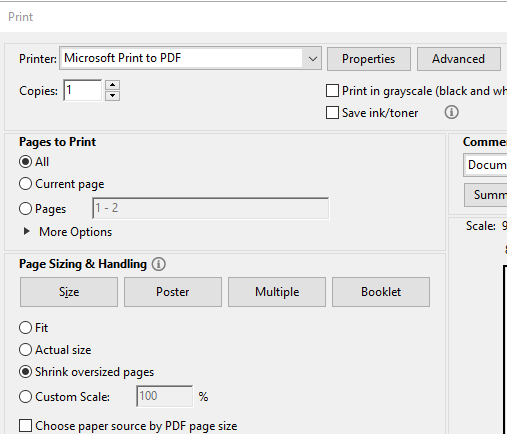Click into the Copies number field
Screen dimensions: 507x434
(x=82, y=90)
